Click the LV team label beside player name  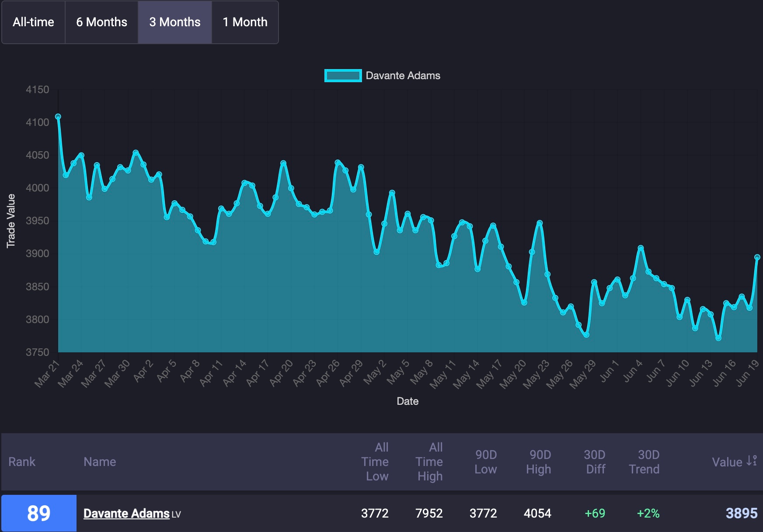[x=176, y=515]
